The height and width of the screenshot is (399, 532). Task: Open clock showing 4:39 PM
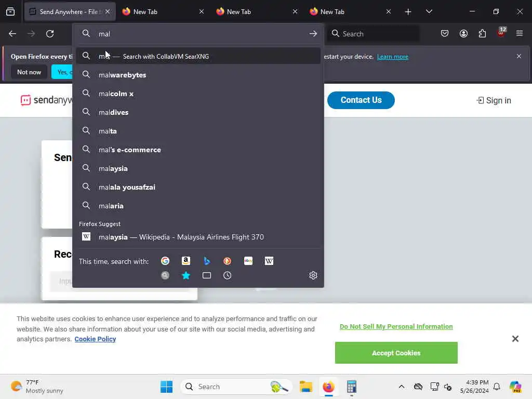pos(474,387)
